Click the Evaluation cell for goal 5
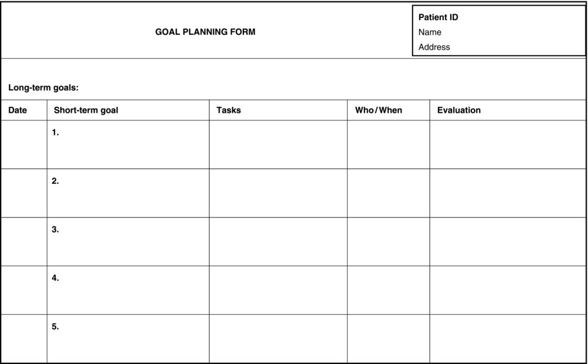Image resolution: width=588 pixels, height=364 pixels. [508, 339]
